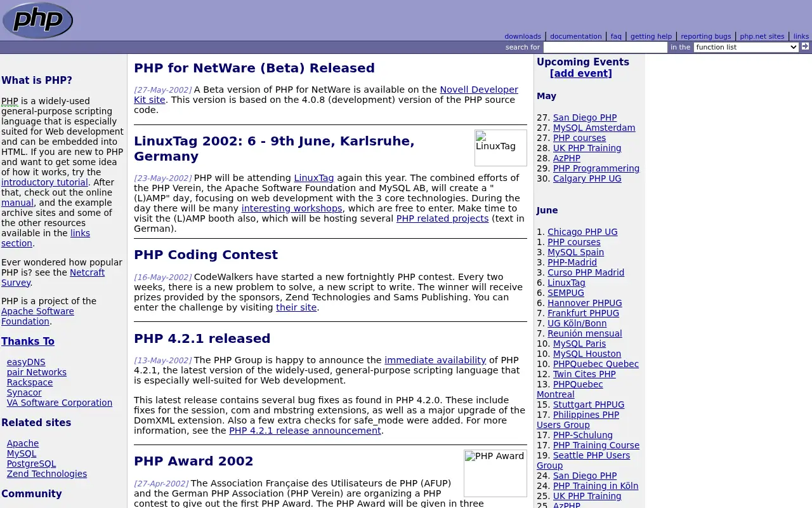Open the 'Hannover PHPUG' event link
The image size is (812, 508).
(585, 303)
